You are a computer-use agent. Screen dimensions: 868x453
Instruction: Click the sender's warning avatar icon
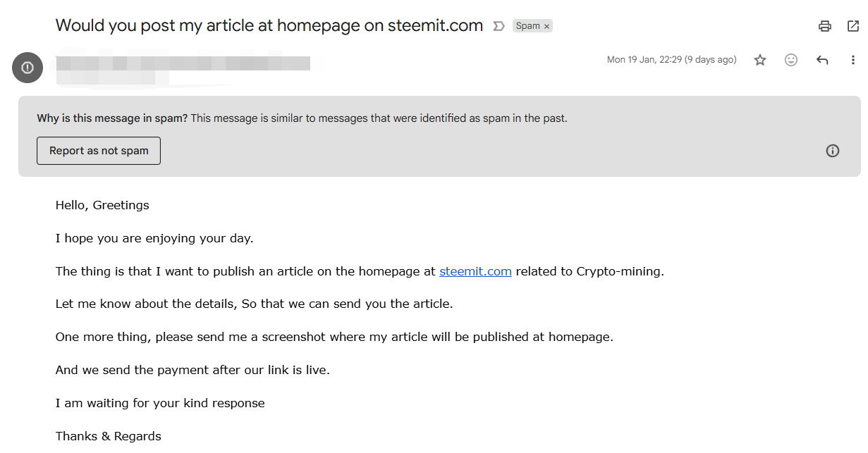[27, 68]
